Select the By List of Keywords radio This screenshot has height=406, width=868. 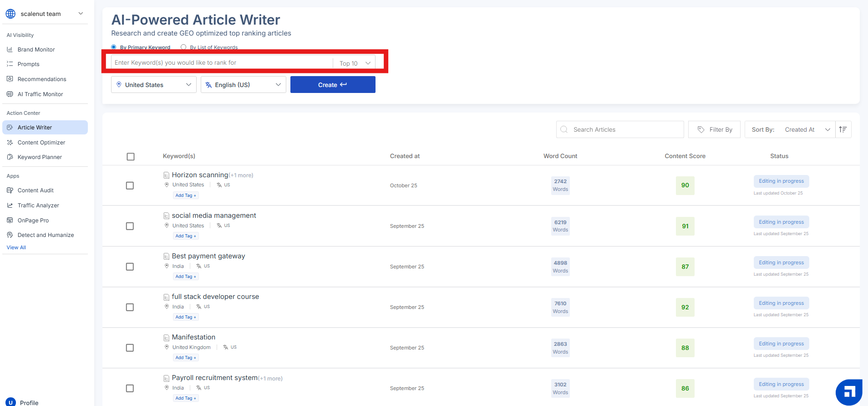pyautogui.click(x=183, y=47)
